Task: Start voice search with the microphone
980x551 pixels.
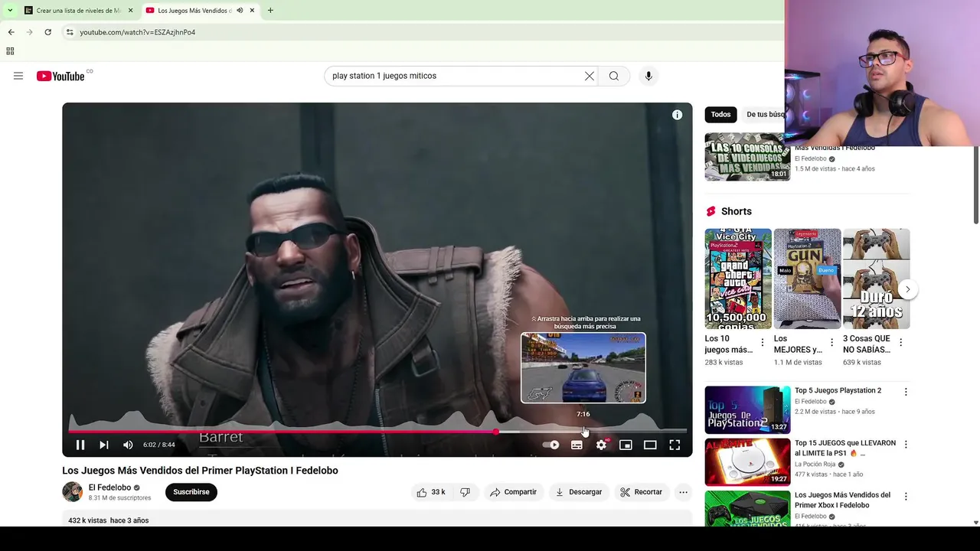Action: point(648,76)
